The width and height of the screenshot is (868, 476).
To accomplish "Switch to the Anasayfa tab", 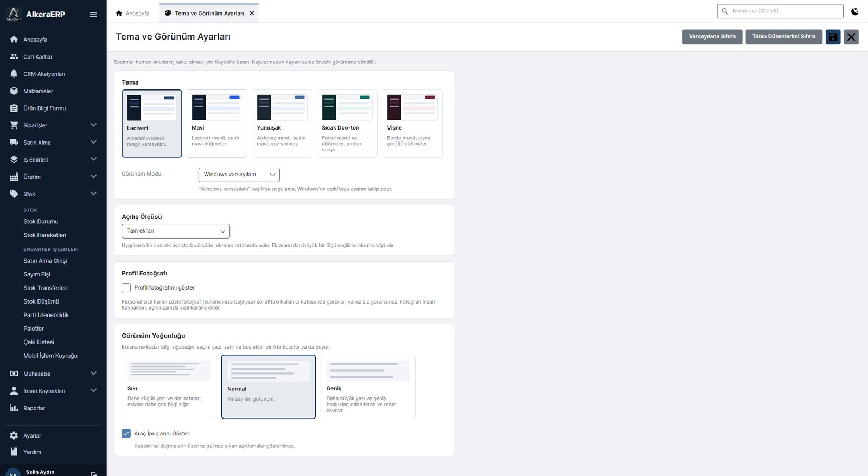I will coord(132,14).
